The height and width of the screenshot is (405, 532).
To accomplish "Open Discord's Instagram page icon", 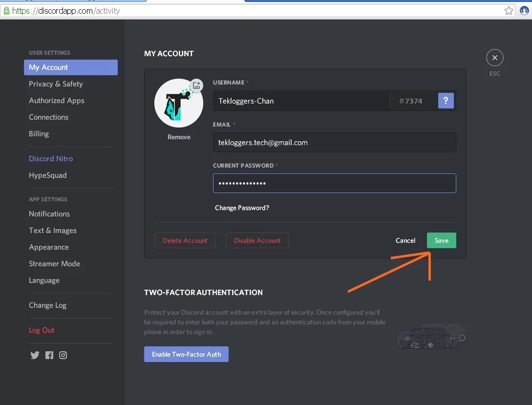I will [x=63, y=355].
